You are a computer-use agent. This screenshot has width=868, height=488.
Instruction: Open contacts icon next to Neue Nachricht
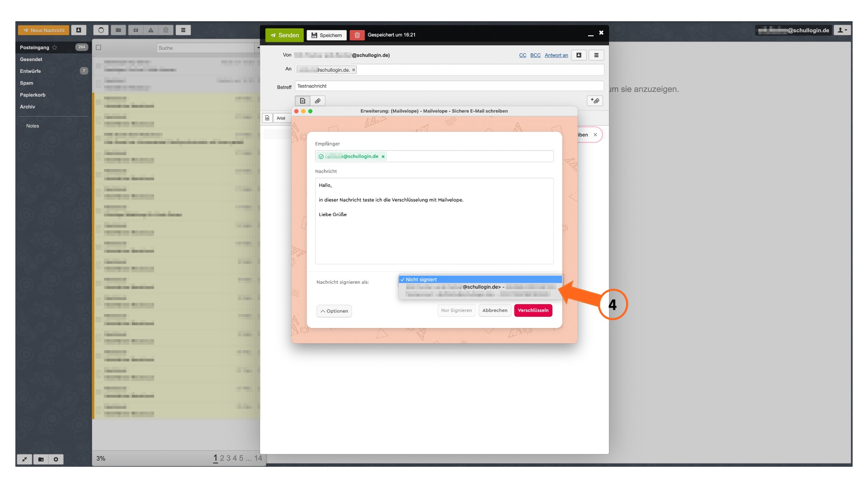(79, 30)
